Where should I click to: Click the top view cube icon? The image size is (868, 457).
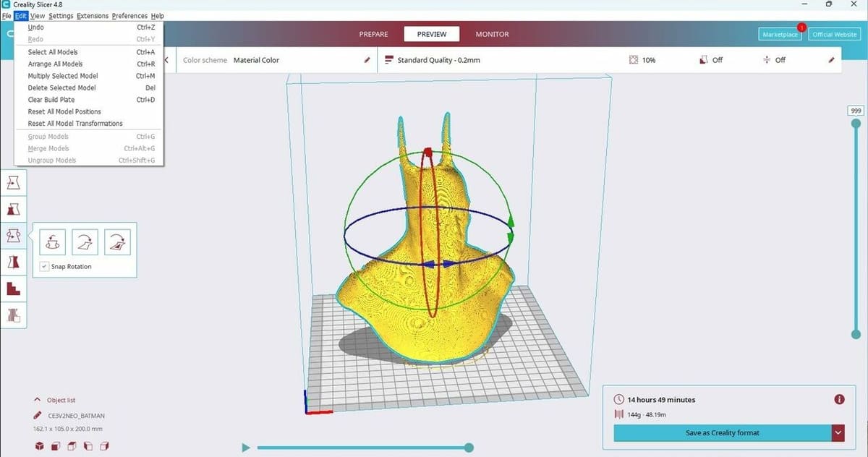click(x=71, y=448)
